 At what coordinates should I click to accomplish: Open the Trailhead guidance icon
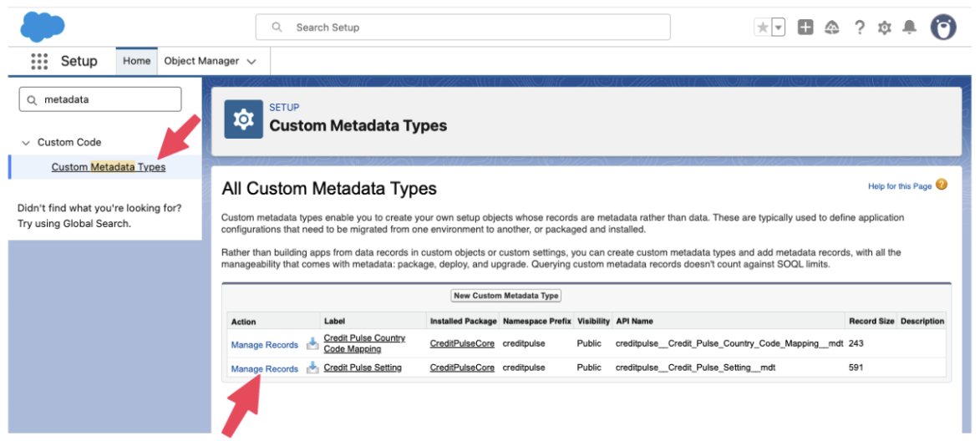point(832,28)
